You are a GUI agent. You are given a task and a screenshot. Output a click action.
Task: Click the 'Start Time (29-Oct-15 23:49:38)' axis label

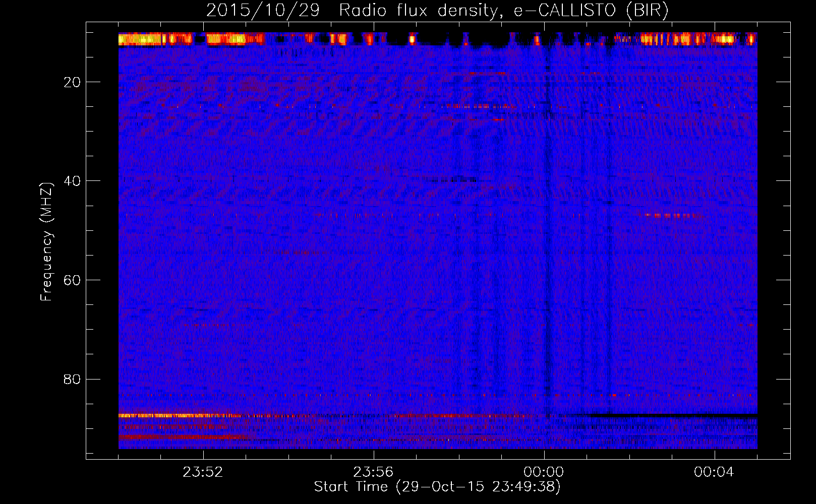(437, 487)
